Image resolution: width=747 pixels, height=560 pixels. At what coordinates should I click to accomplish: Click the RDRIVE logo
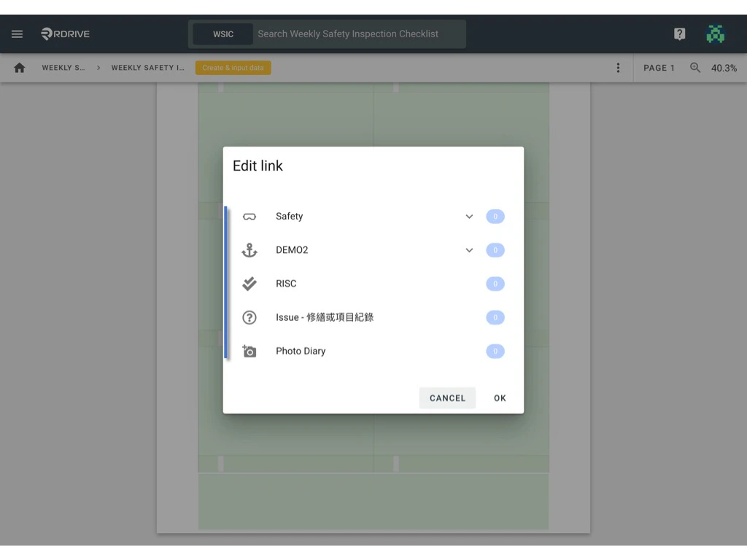(64, 34)
